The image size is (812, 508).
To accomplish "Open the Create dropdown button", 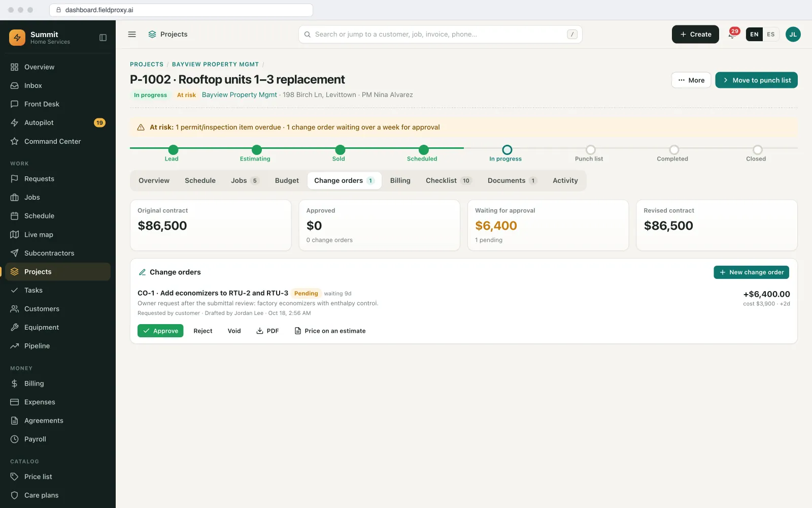I will pos(695,35).
